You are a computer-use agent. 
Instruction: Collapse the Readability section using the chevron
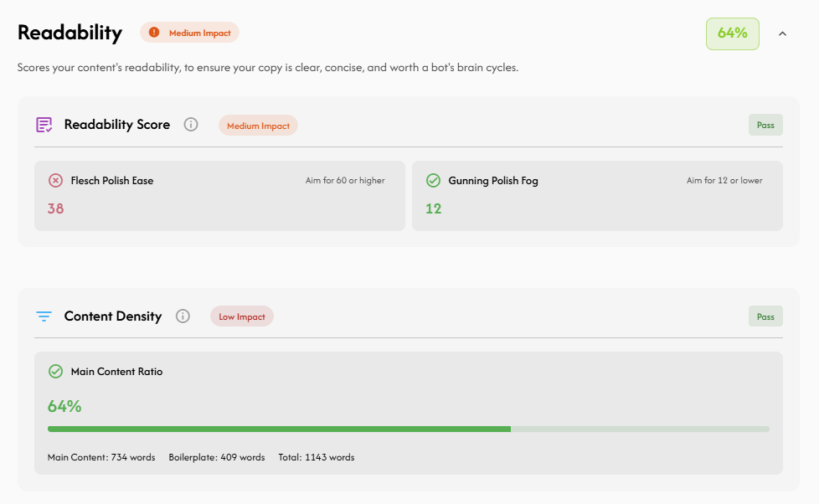[x=782, y=33]
